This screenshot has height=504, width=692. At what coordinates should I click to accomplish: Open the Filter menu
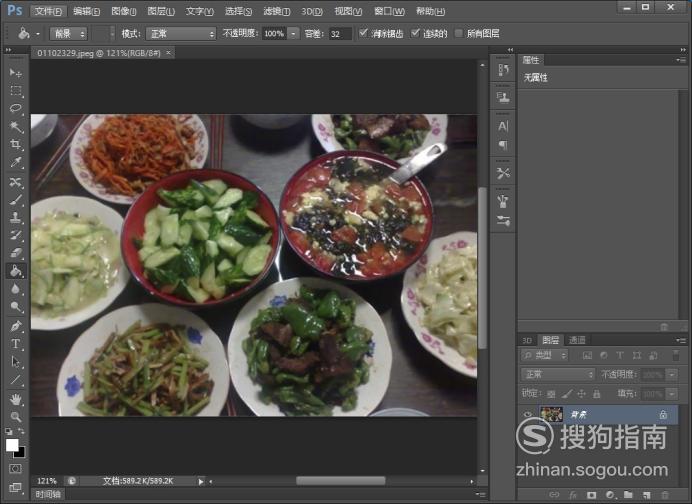tap(277, 11)
